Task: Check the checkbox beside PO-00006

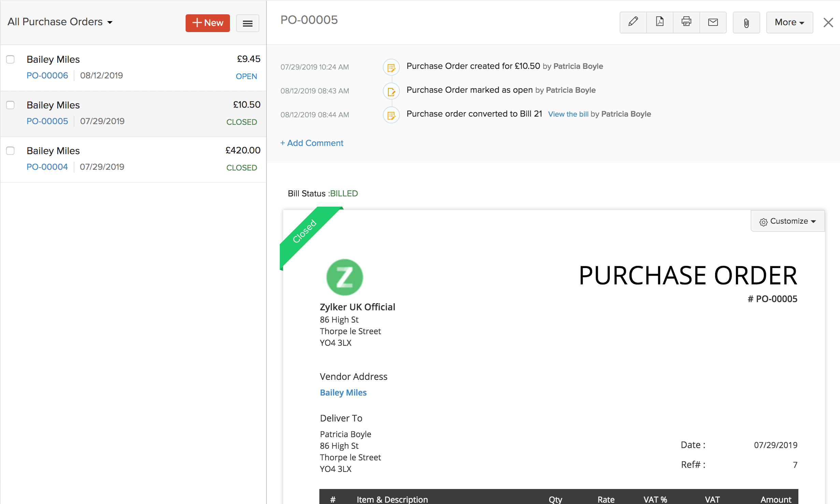Action: [10, 59]
